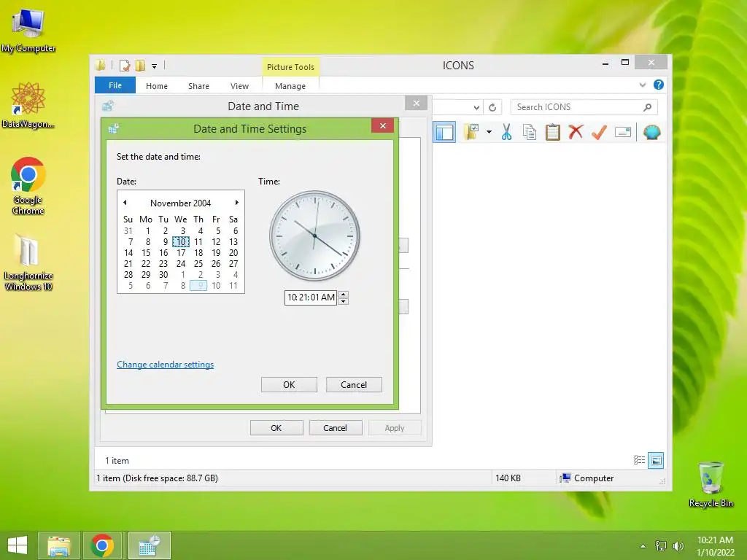Click the Cut scissors icon in ICONS toolbar
747x560 pixels.
(506, 132)
